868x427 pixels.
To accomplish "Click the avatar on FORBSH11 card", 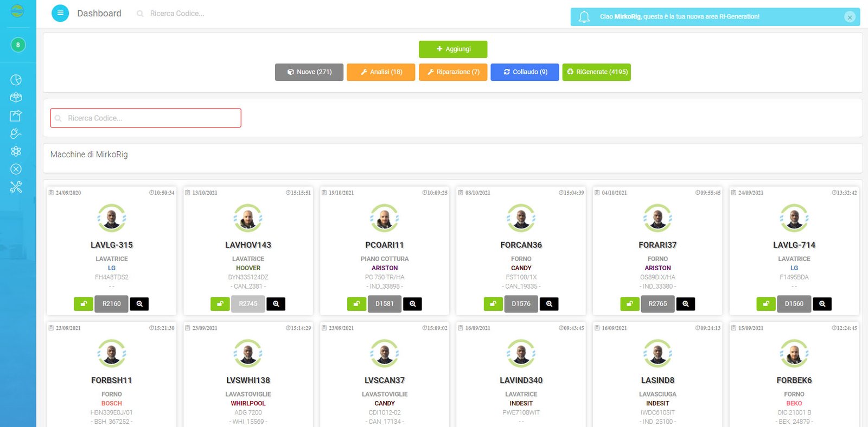I will coord(112,353).
